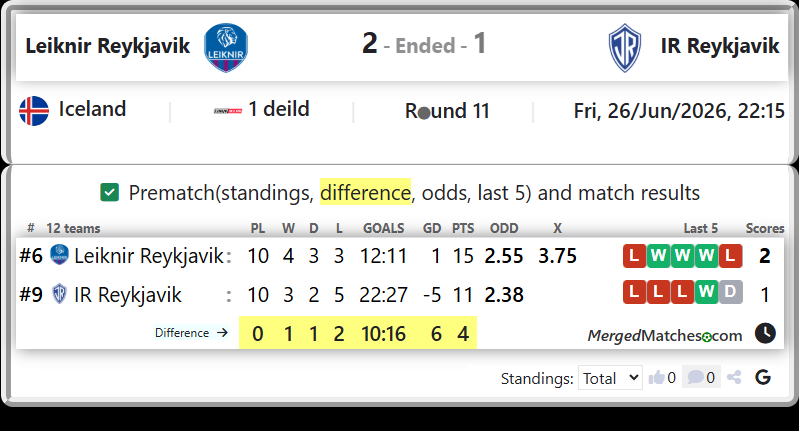
Task: Click the 2.55 odd value
Action: [x=503, y=256]
